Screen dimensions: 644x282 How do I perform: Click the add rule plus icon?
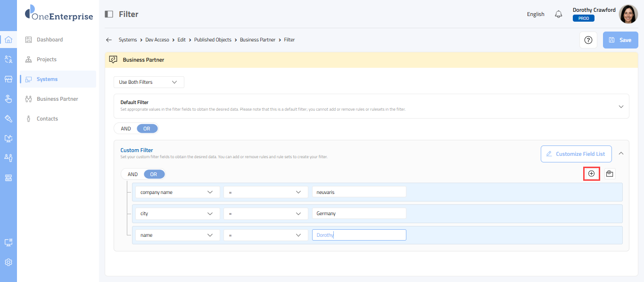coord(591,174)
